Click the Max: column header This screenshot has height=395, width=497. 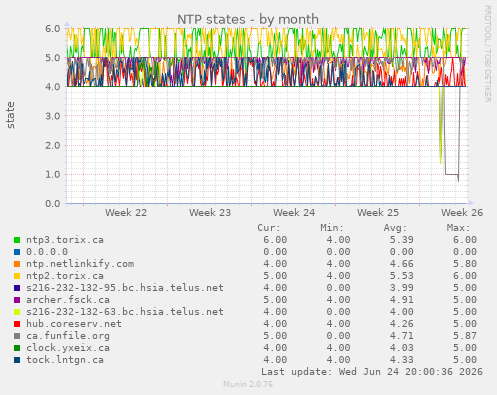coord(458,228)
